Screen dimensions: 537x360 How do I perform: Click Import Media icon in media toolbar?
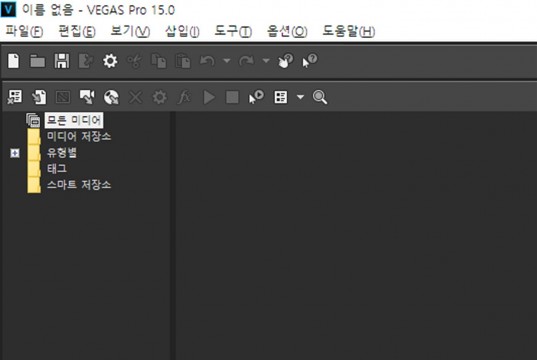[39, 97]
